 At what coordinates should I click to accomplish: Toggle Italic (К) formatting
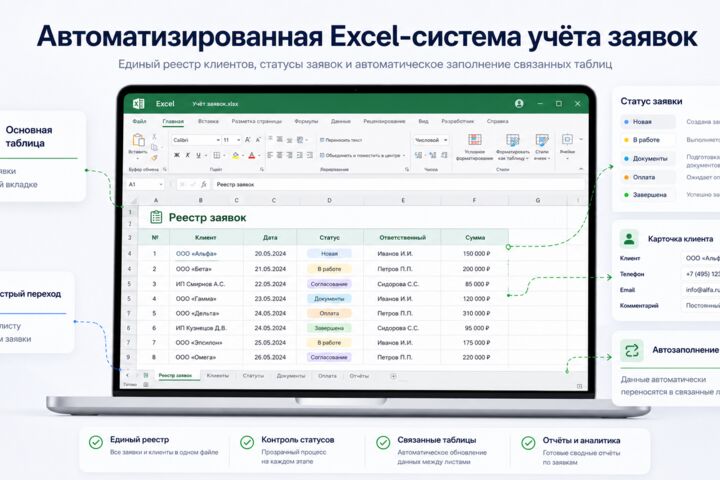click(x=187, y=156)
